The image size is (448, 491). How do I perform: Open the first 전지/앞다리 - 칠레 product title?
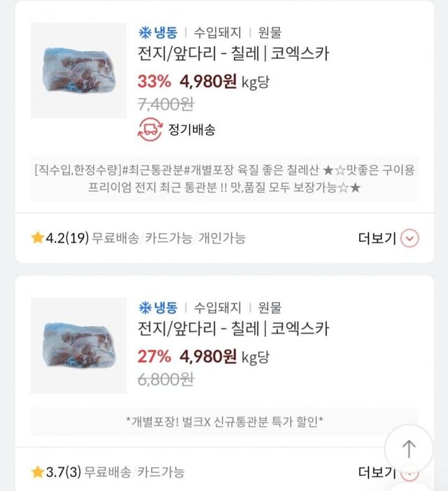click(233, 54)
